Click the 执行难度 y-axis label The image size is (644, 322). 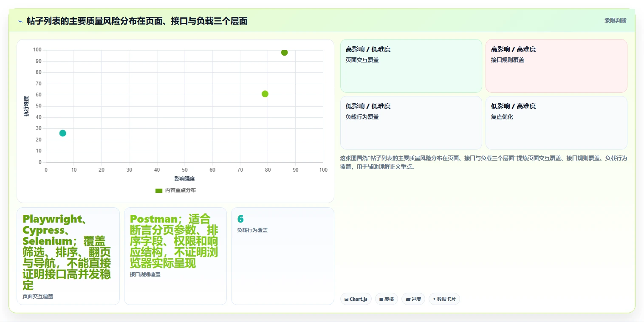[26, 106]
